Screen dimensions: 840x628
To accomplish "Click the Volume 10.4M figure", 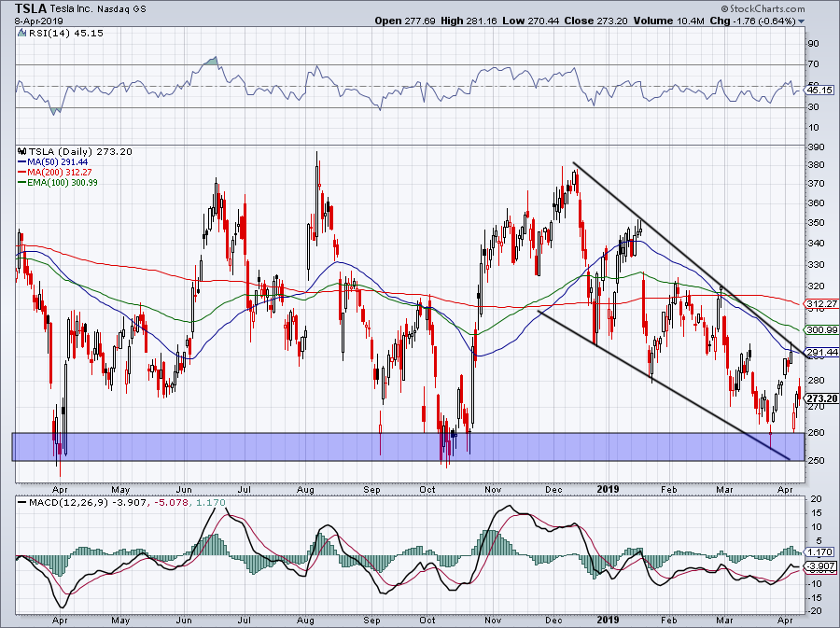I will (x=669, y=21).
